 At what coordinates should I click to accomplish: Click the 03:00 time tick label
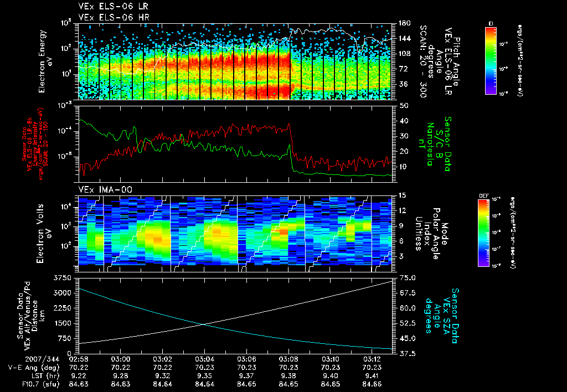[120, 359]
